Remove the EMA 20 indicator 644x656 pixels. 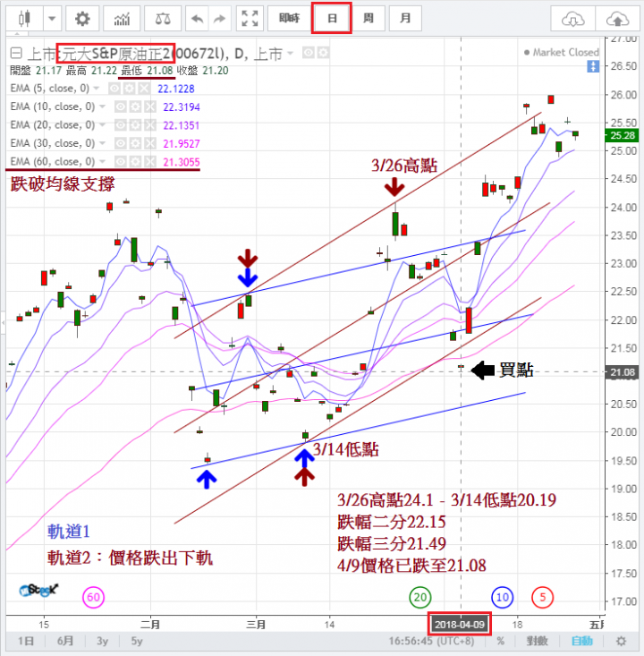click(x=149, y=125)
